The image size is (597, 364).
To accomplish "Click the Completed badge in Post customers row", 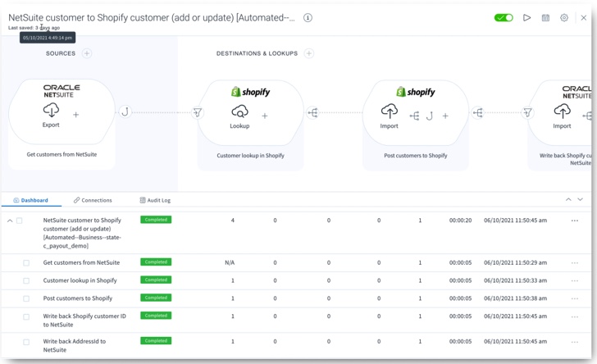I will (156, 298).
